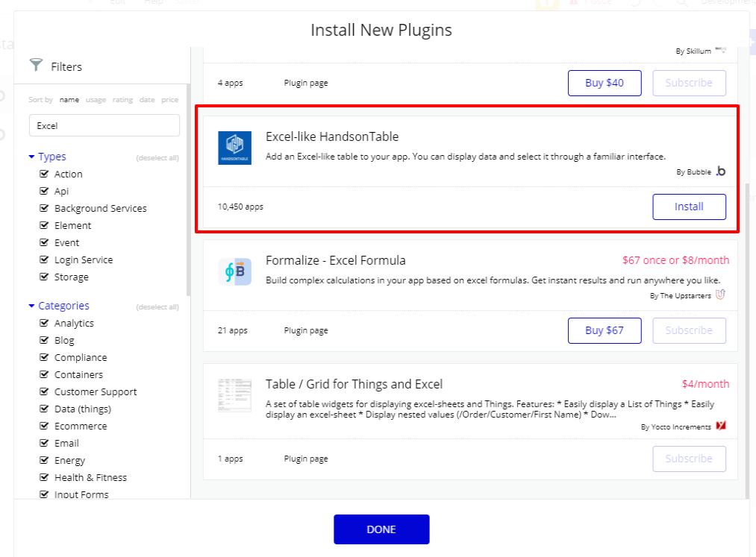
Task: Click the Yocto Increments author icon
Action: click(x=720, y=427)
